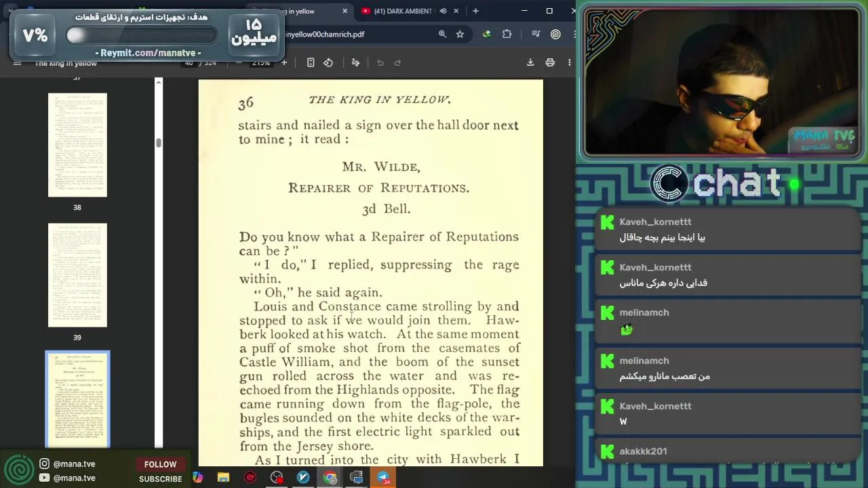Switch to the DARK AMBIENT YouTube tab
868x488 pixels.
coord(404,11)
